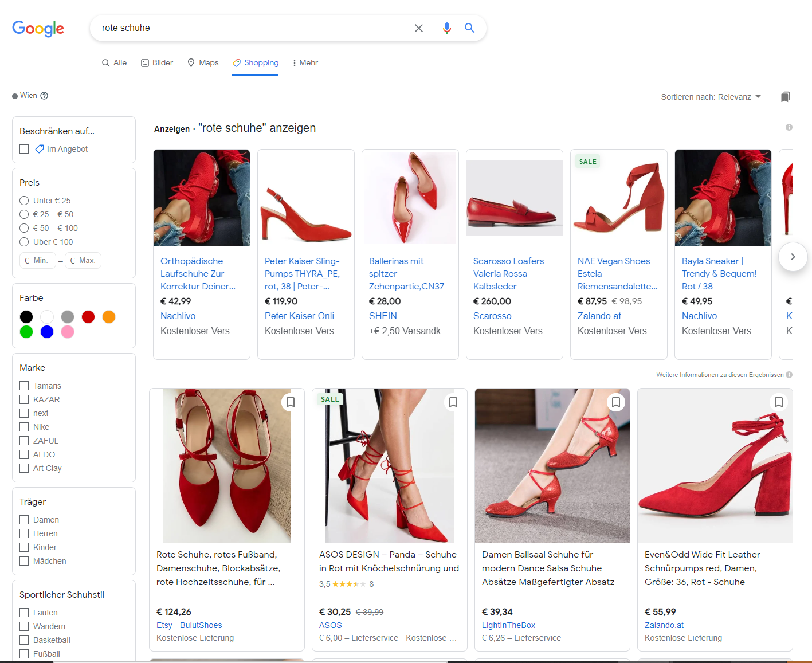Open the Etsy - BulutShoes seller link

pos(189,625)
